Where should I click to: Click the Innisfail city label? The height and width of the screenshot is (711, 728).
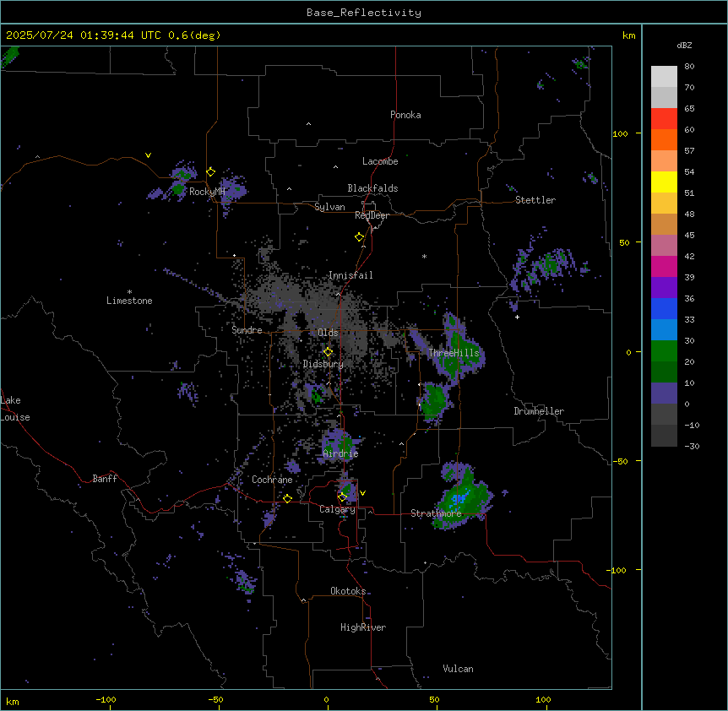coord(350,275)
